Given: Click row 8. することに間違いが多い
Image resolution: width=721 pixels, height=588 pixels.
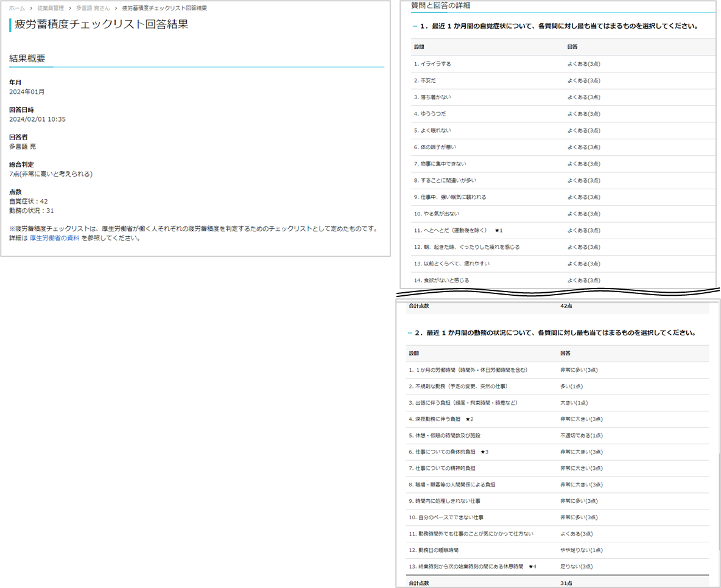Looking at the screenshot, I should point(564,180).
